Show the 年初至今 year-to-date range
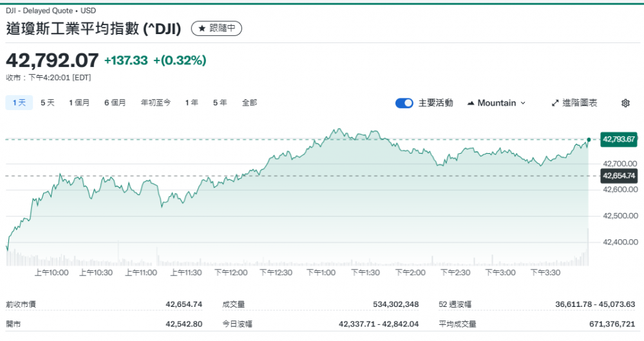644x341 pixels. point(156,102)
